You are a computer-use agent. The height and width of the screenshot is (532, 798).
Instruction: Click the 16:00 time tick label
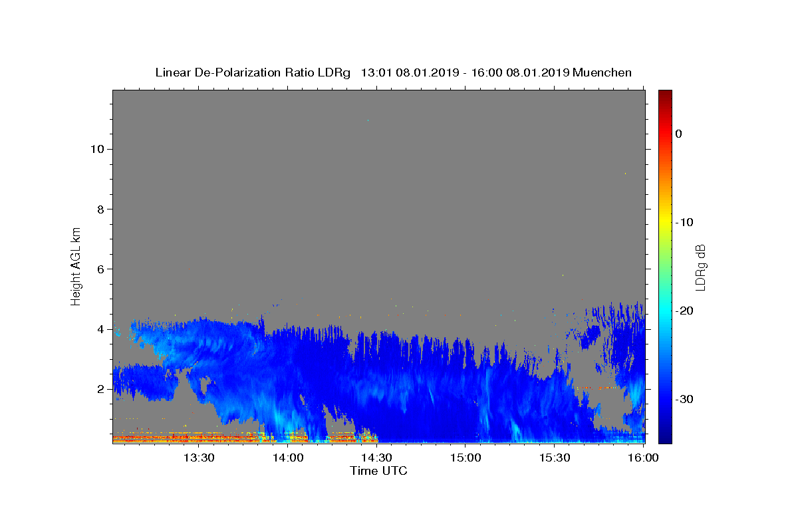point(643,458)
